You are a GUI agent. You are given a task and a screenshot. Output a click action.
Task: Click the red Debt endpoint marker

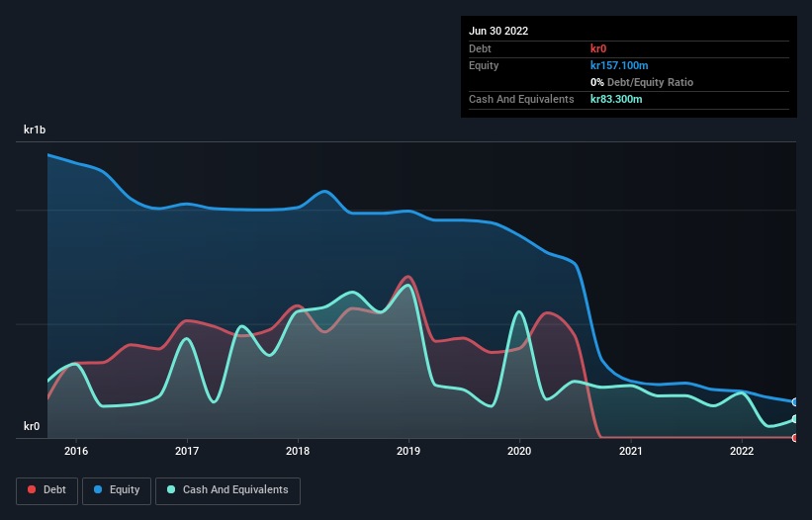coord(795,438)
